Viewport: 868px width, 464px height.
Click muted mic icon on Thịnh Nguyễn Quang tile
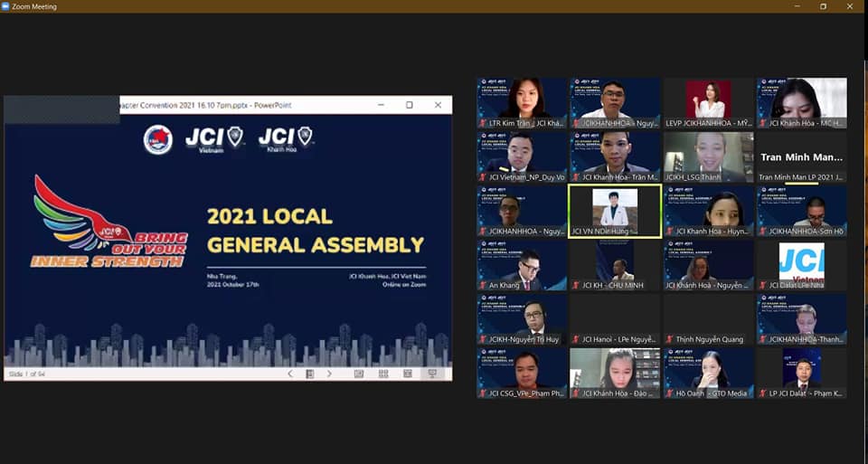670,339
